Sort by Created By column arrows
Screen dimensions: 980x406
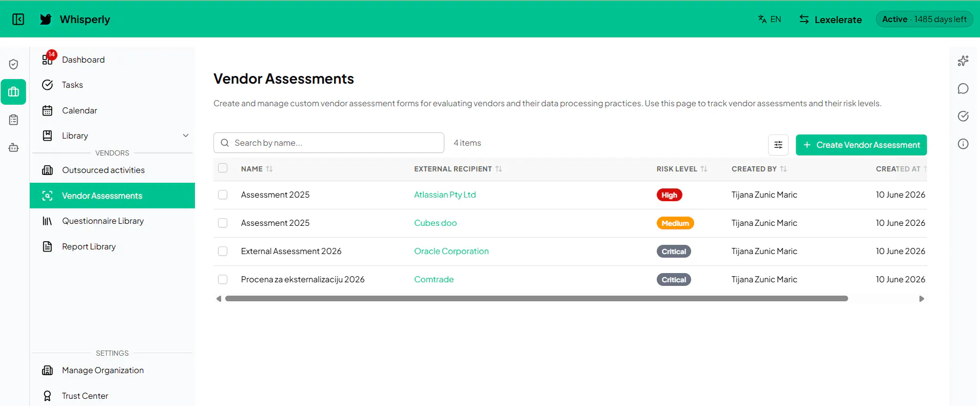[x=783, y=169]
